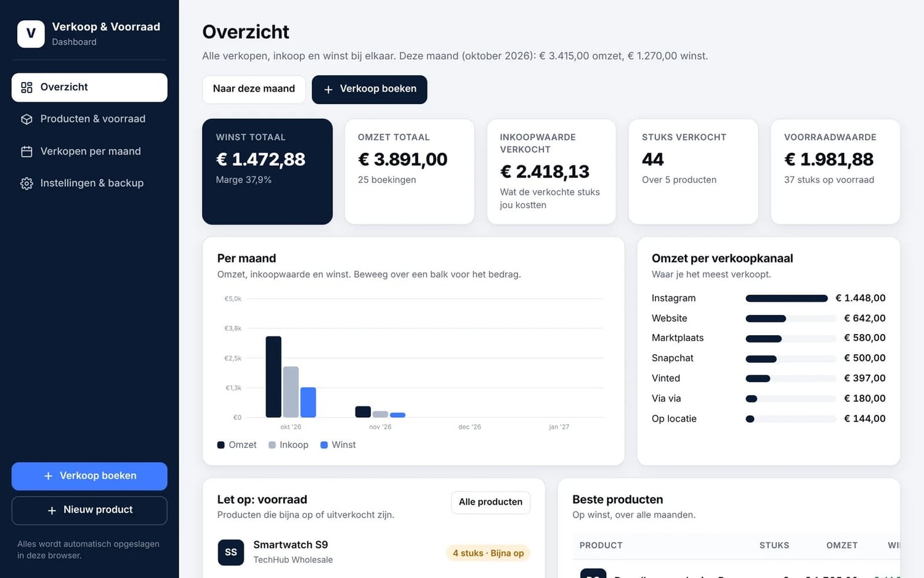
Task: Go to Producten & voorraad
Action: 89,119
